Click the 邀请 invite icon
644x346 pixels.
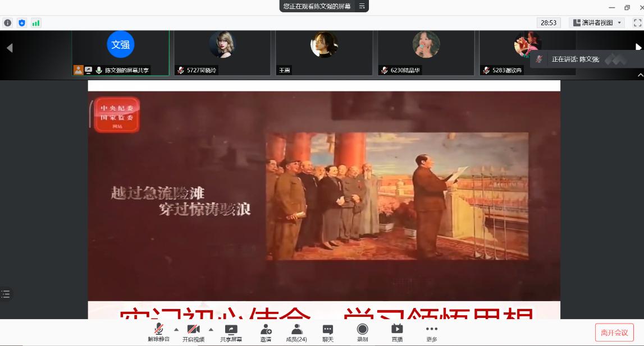pyautogui.click(x=266, y=333)
